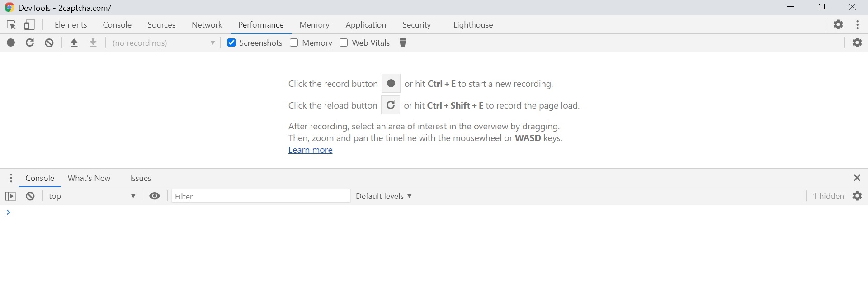This screenshot has height=293, width=868.
Task: Show the console sidebar
Action: (10, 196)
